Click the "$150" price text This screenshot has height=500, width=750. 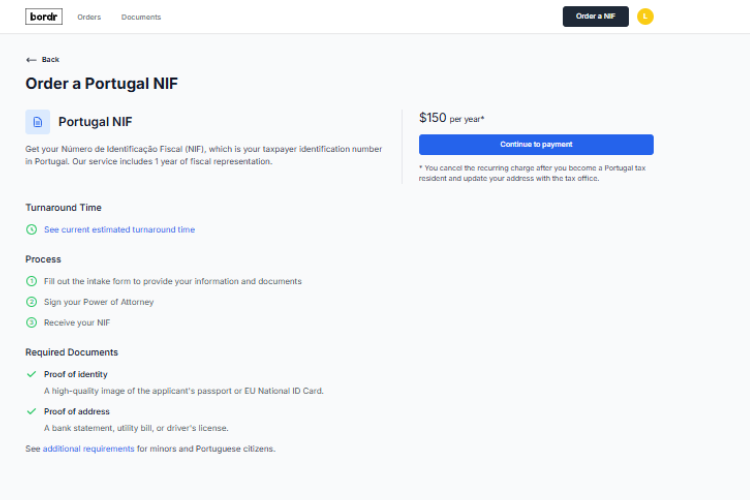click(432, 118)
